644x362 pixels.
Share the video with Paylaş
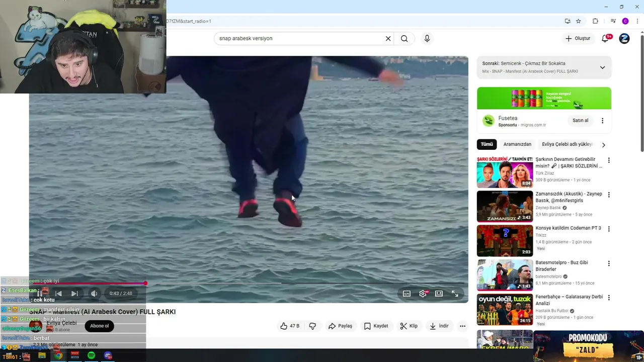(340, 326)
